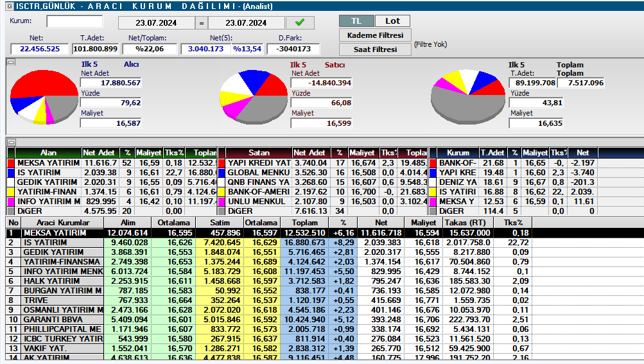
Task: Sort main table by Satim column
Action: coord(220,223)
